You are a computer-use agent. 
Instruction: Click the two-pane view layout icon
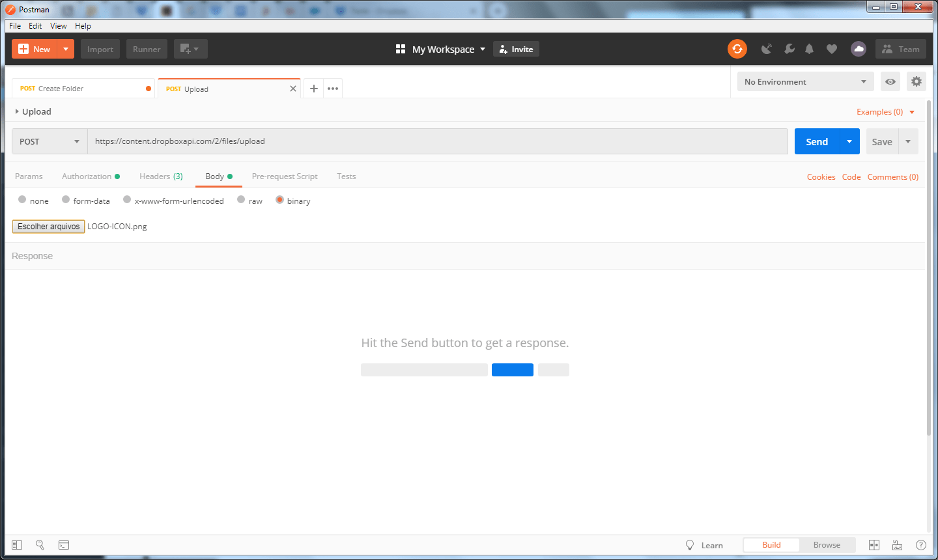(x=874, y=545)
